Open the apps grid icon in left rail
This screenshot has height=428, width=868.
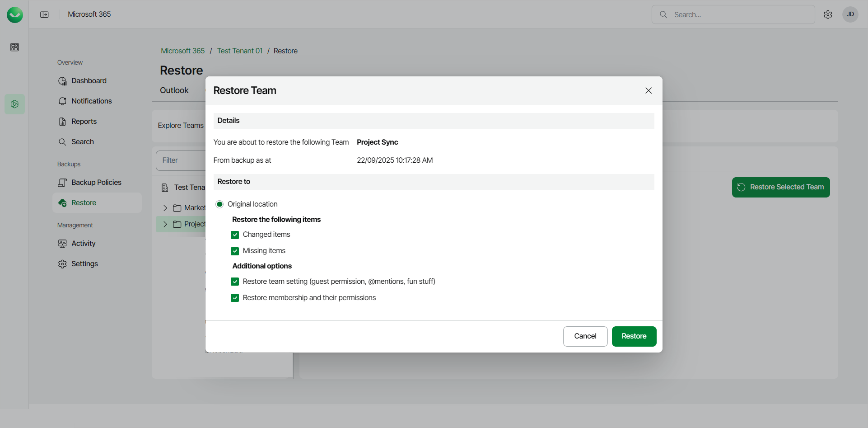[14, 47]
